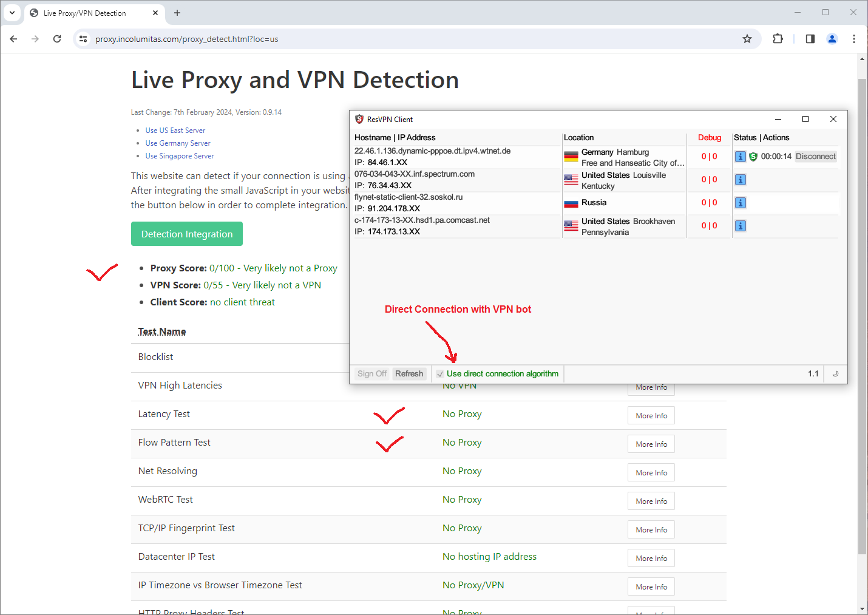Click Disconnect for the Germany connection
868x615 pixels.
[816, 157]
